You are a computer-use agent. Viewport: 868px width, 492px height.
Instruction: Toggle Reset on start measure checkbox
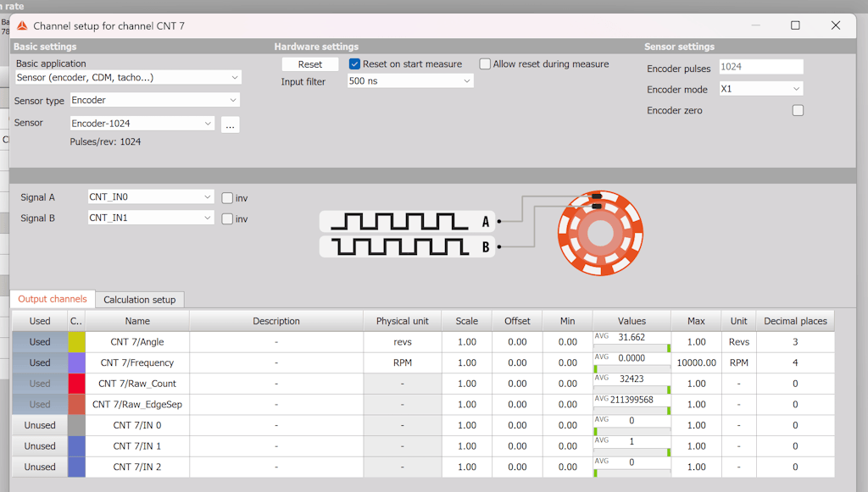[355, 64]
